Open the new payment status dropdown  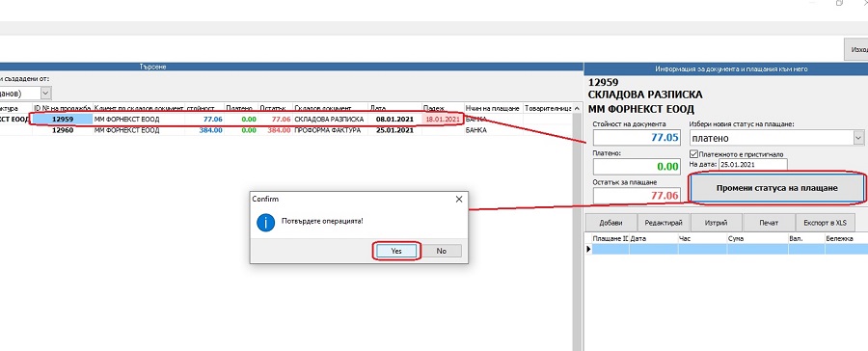(x=858, y=138)
